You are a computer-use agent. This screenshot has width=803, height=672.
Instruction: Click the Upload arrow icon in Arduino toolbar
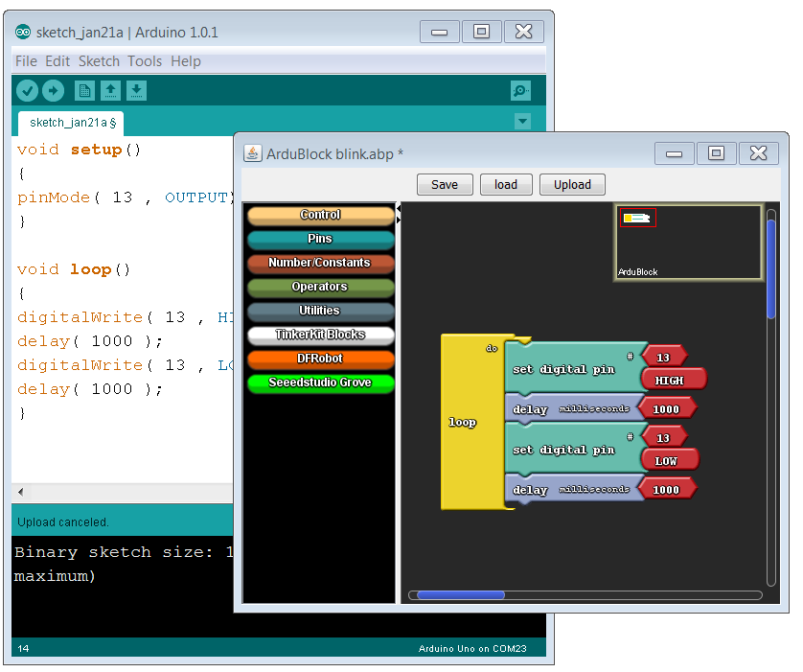[x=53, y=91]
